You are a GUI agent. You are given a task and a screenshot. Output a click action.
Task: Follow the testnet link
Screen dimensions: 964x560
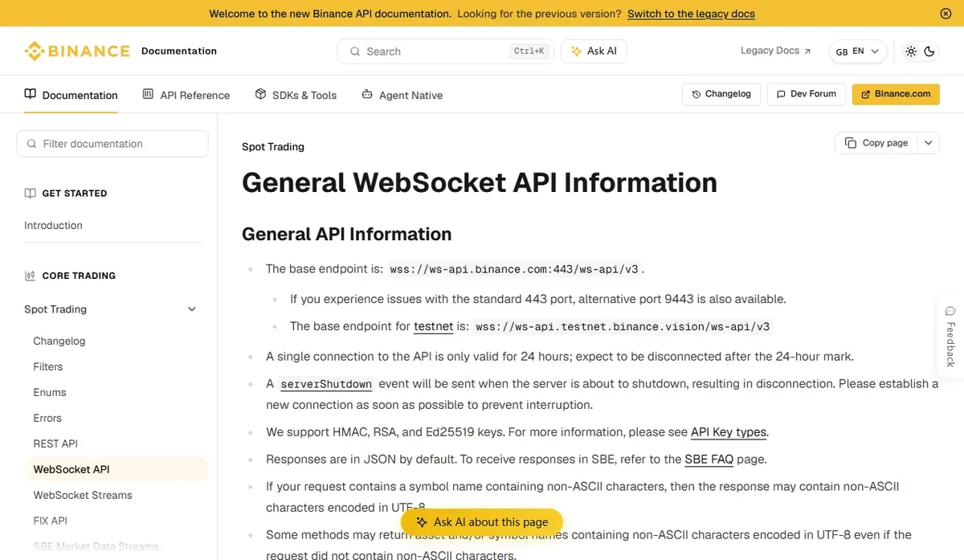(x=434, y=326)
